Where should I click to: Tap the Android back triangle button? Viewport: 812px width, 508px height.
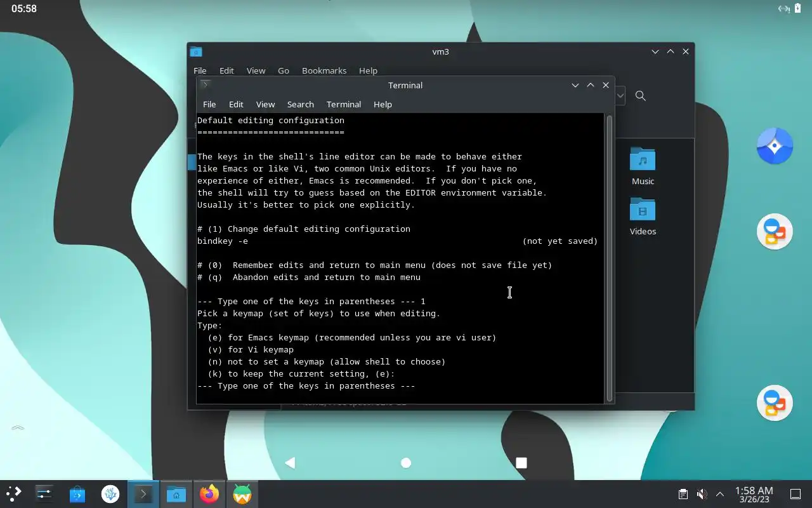(x=290, y=463)
